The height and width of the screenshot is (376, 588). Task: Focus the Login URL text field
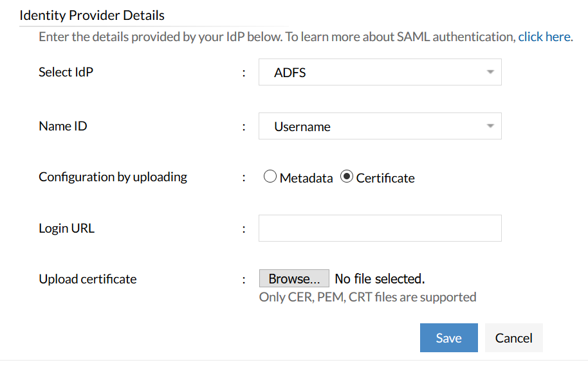pyautogui.click(x=380, y=228)
